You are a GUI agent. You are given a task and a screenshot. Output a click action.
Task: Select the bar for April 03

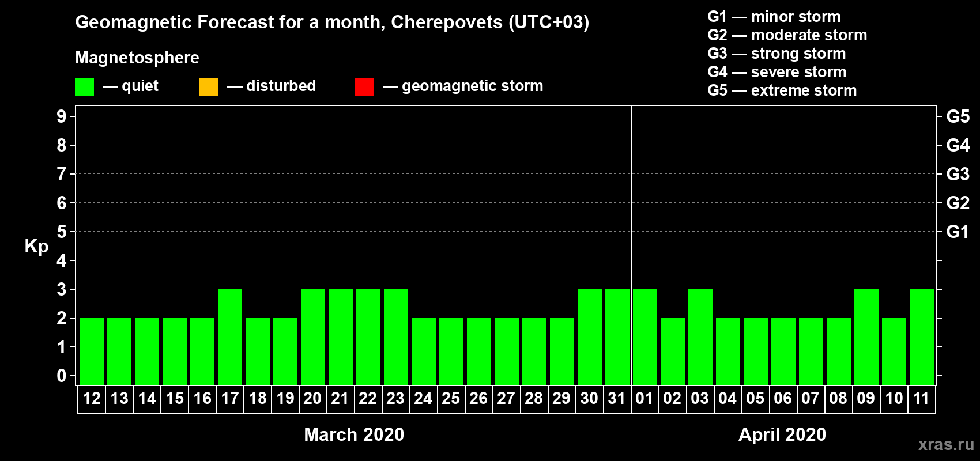pos(700,337)
